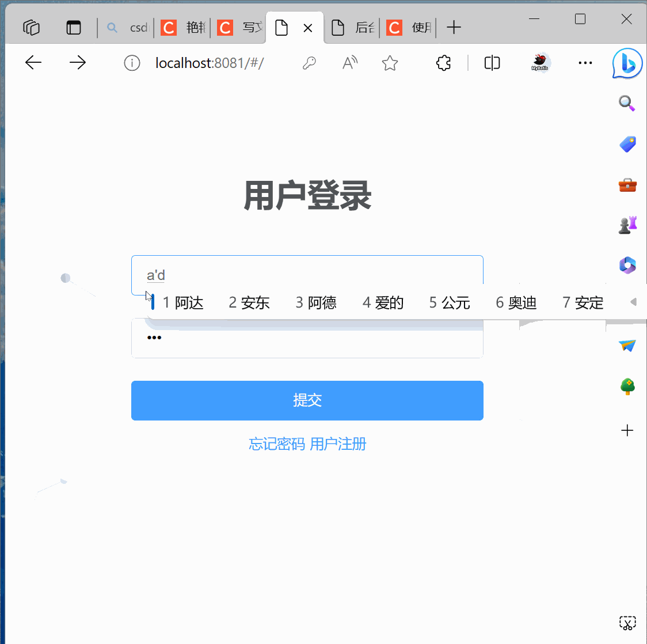647x644 pixels.
Task: Expand the IME candidate list arrow
Action: tap(633, 302)
